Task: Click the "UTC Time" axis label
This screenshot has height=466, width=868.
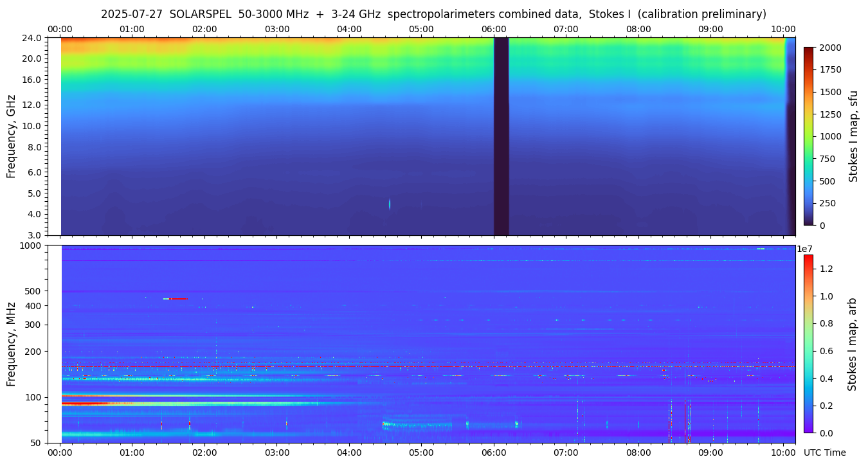Action: (x=824, y=453)
